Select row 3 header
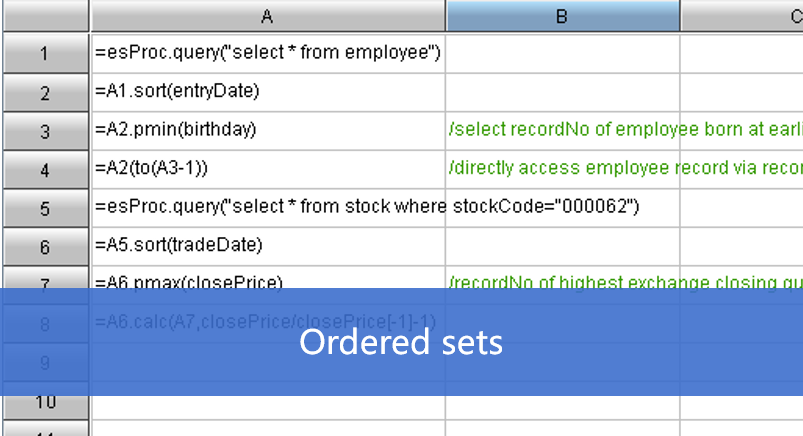803x436 pixels. coord(46,131)
